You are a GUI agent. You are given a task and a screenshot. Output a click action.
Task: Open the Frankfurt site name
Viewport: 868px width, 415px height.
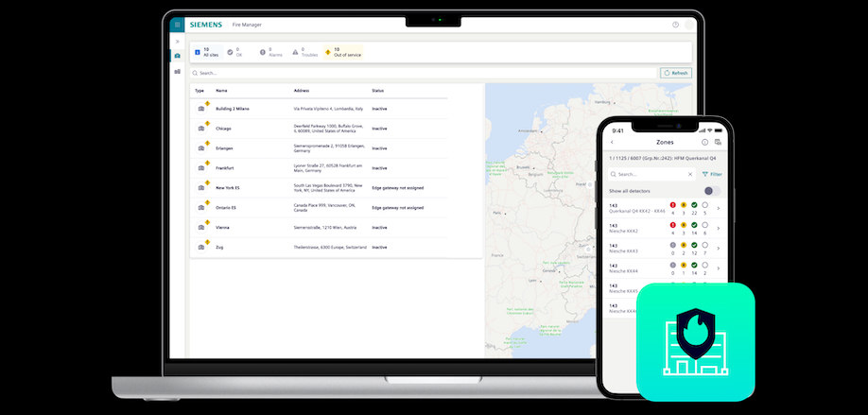(225, 168)
